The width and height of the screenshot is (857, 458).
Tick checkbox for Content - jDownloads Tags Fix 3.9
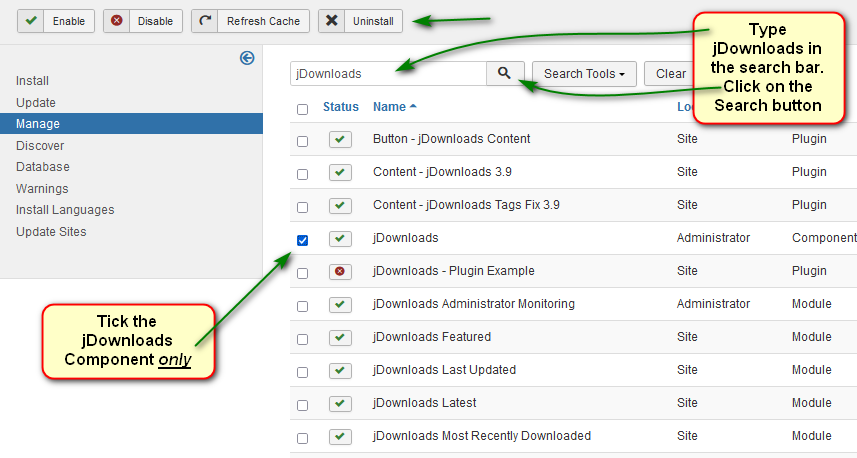tap(302, 207)
